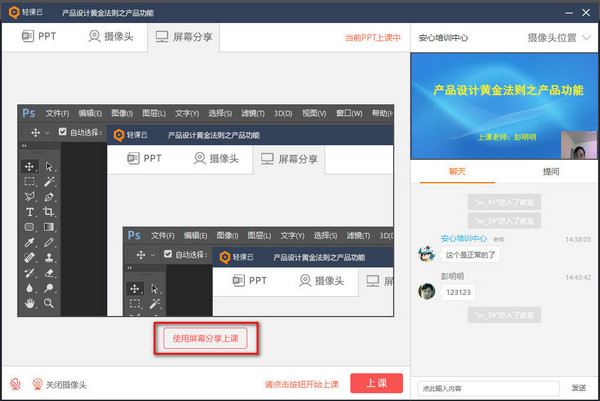Image resolution: width=600 pixels, height=401 pixels.
Task: Pick the Eyedropper tool in Photoshop
Action: tap(29, 242)
